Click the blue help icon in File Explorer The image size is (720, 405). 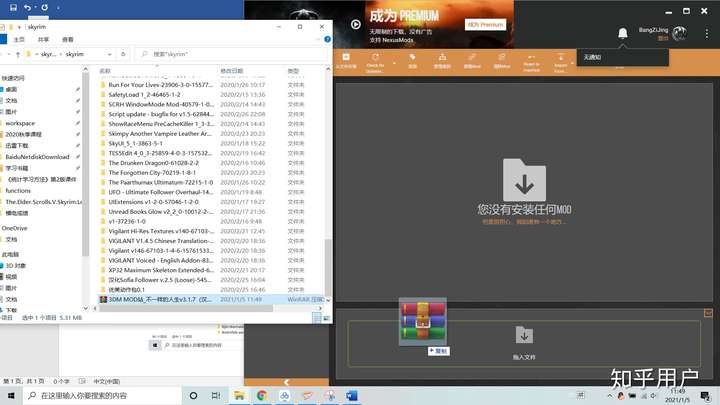tap(327, 39)
